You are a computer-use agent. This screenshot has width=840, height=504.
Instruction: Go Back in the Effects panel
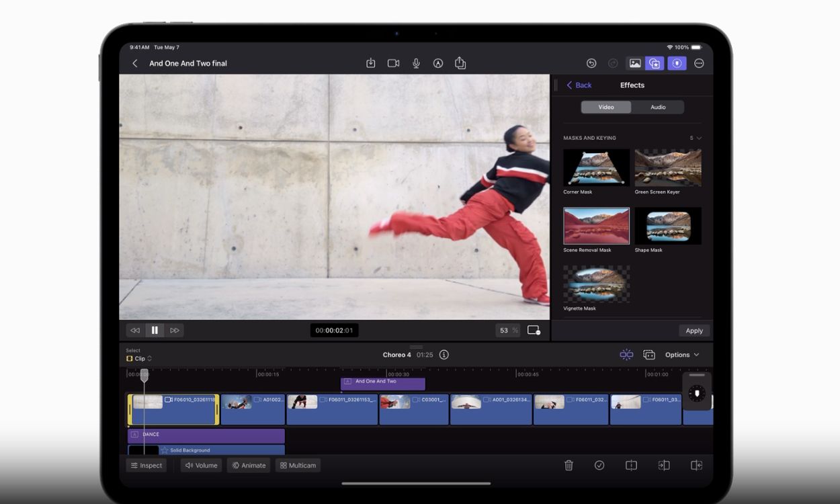pos(579,85)
